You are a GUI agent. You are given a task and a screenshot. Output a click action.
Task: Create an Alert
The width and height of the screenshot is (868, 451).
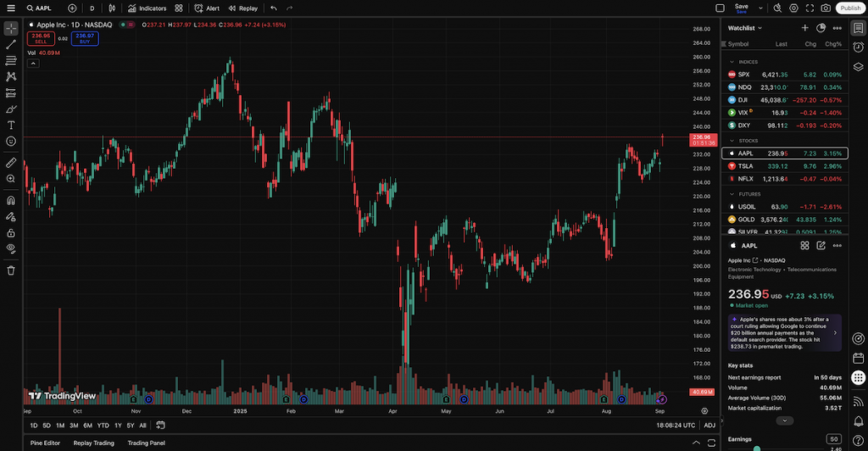(x=207, y=8)
